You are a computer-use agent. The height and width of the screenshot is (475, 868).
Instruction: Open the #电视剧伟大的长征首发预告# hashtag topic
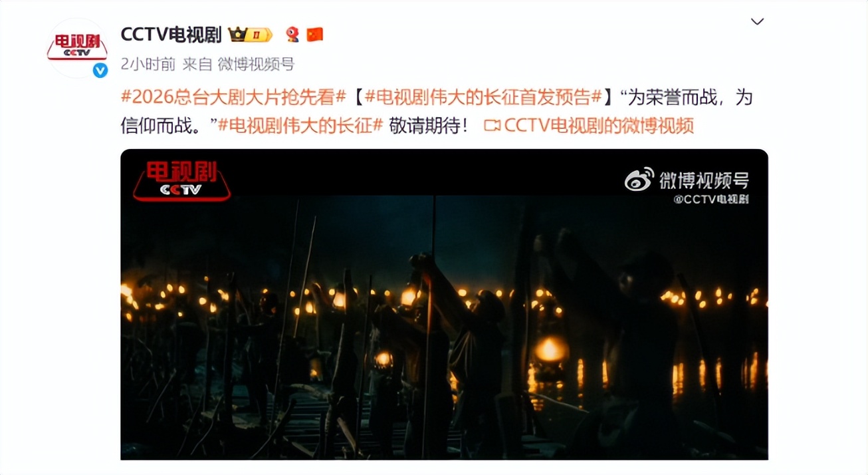483,97
